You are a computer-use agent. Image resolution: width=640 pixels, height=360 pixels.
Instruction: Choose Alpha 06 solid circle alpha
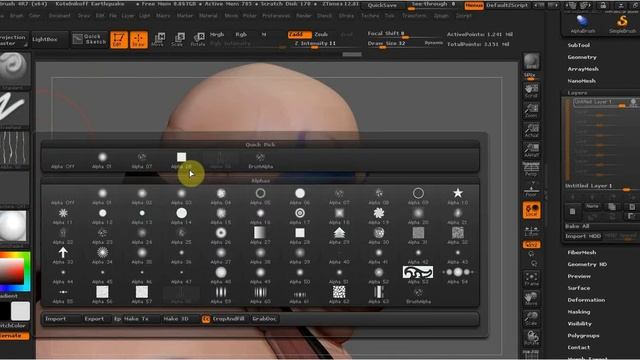click(x=300, y=196)
